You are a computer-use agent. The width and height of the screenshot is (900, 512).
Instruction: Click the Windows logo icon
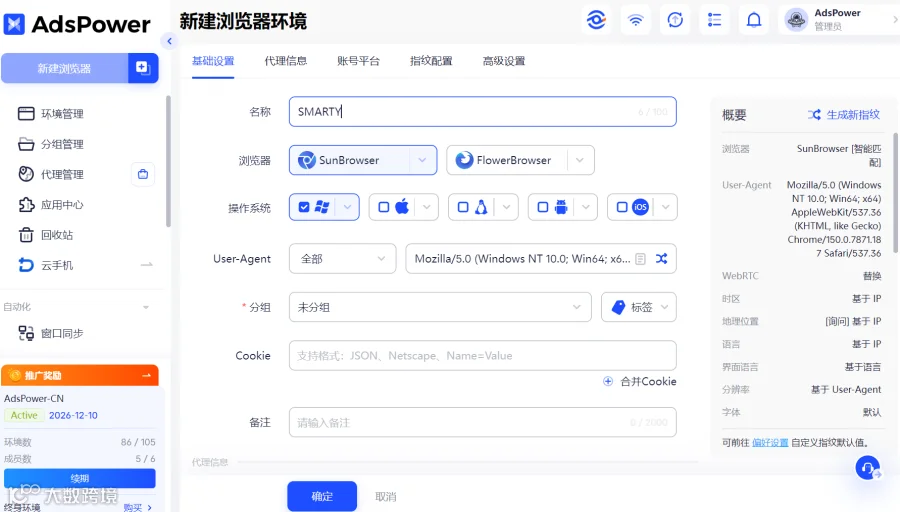point(322,207)
